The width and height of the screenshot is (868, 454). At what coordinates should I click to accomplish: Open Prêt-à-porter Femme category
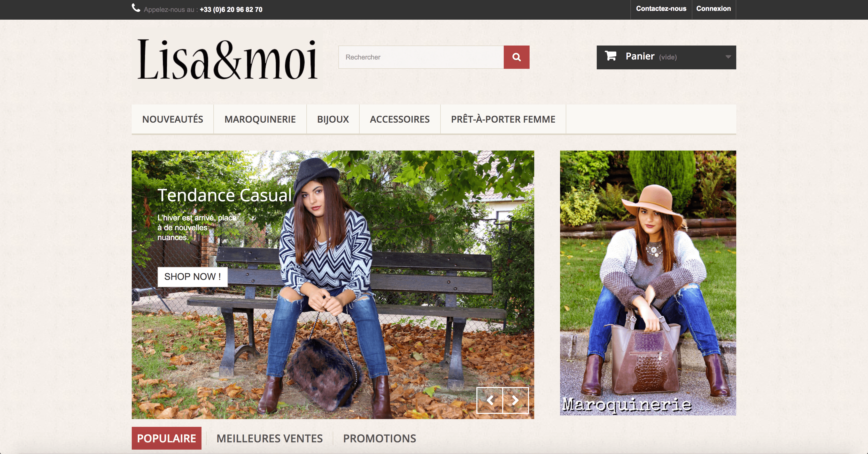pyautogui.click(x=503, y=119)
